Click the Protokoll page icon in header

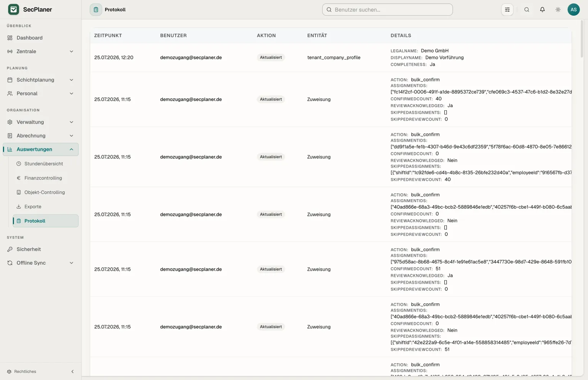(x=96, y=10)
